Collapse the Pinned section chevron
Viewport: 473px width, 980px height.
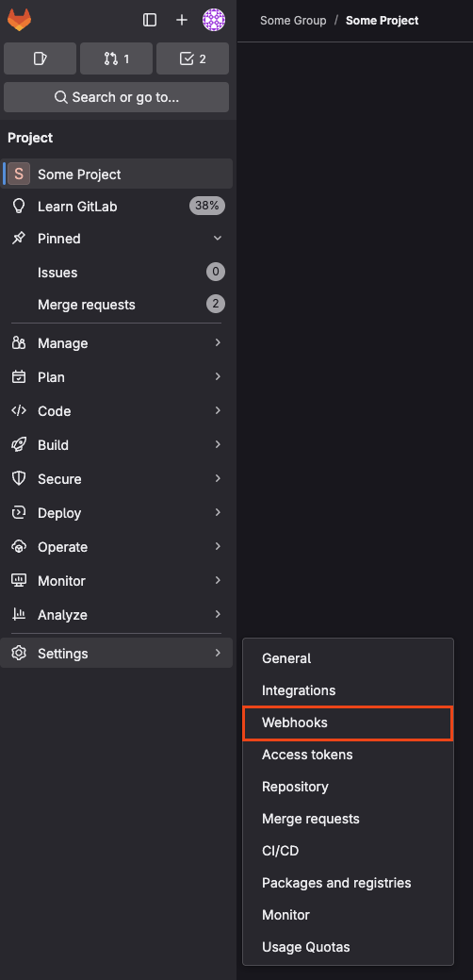click(x=217, y=238)
